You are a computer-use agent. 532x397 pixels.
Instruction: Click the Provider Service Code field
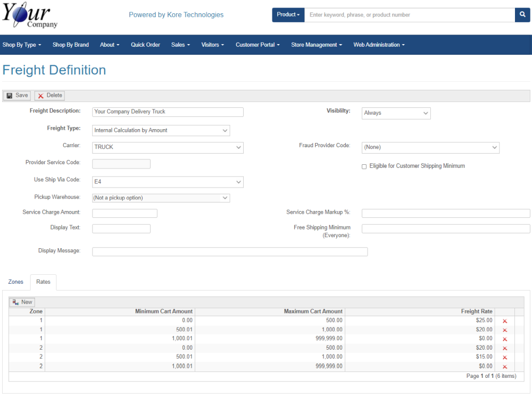(121, 164)
